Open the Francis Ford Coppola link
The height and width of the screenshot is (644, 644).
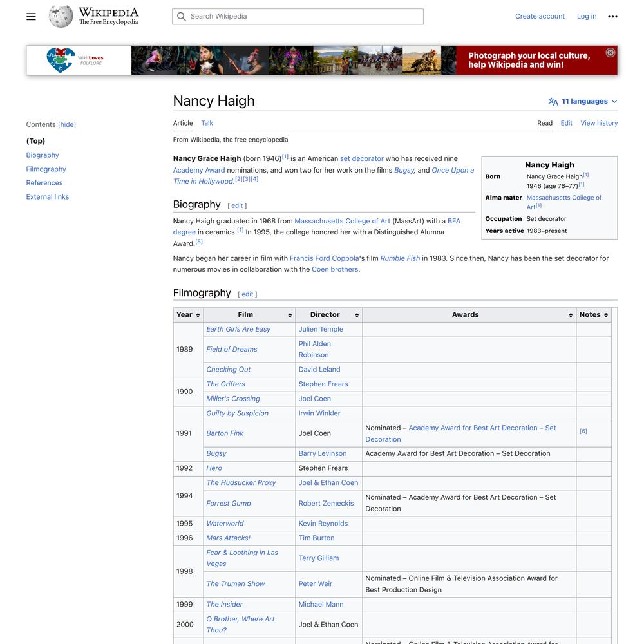(325, 258)
